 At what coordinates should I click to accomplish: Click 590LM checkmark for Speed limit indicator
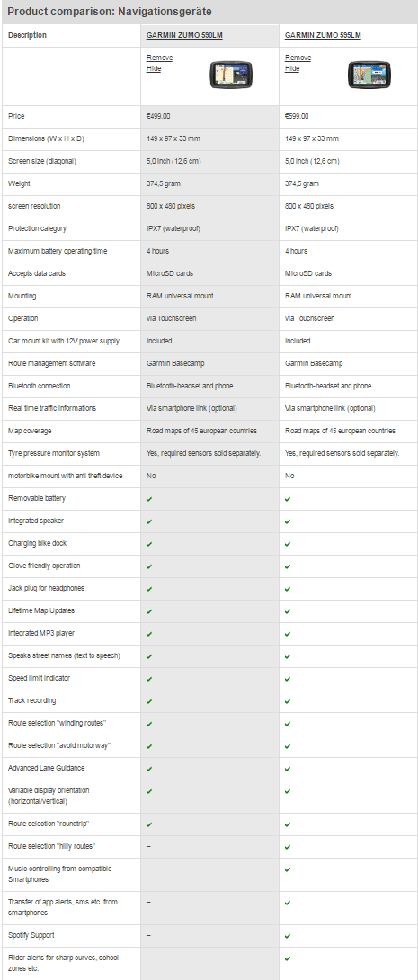coord(149,679)
